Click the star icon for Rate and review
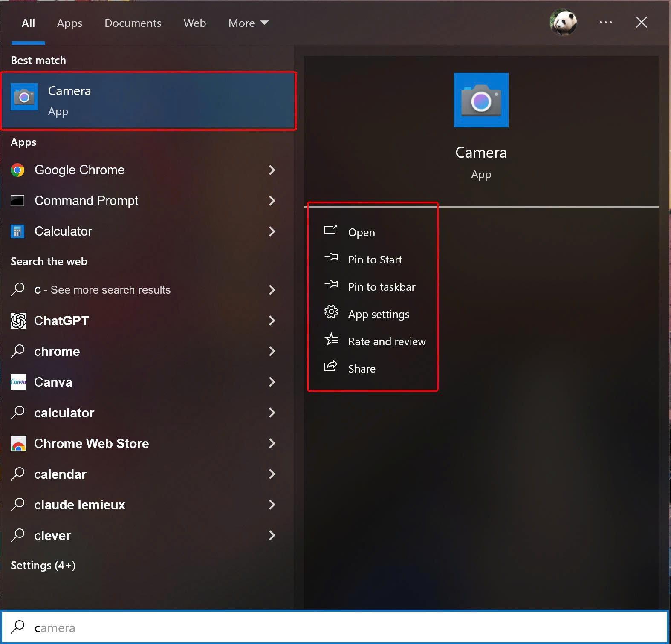 pyautogui.click(x=331, y=339)
